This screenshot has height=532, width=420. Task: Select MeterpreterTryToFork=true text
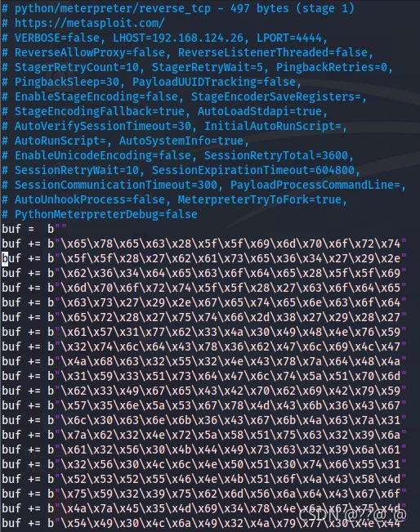(x=260, y=199)
